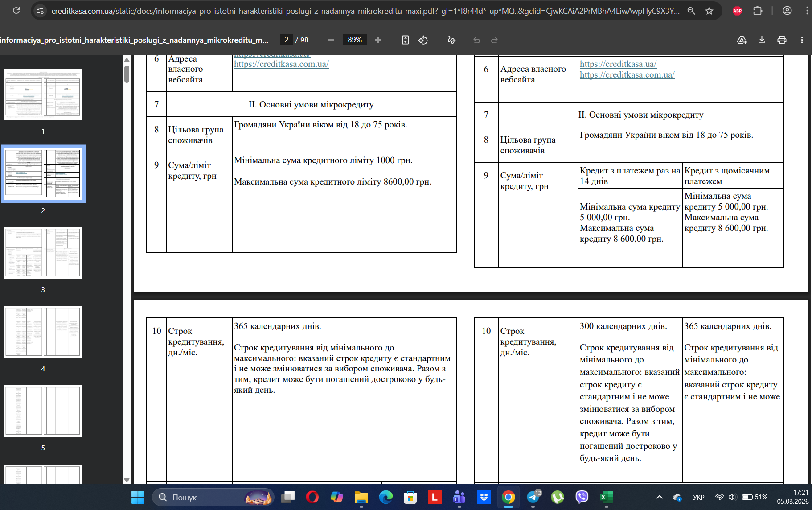
Task: Open page 1 thumbnail
Action: click(43, 95)
